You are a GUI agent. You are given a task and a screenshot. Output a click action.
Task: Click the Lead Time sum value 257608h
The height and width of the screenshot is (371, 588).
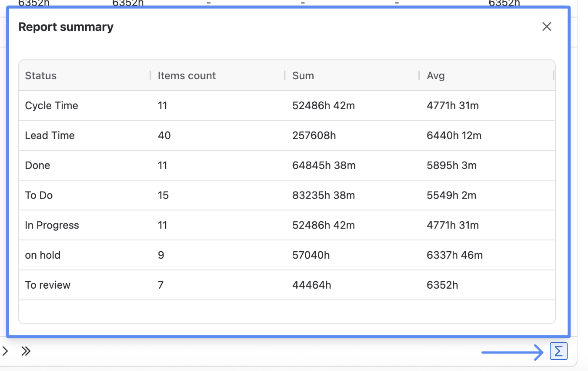pyautogui.click(x=314, y=135)
